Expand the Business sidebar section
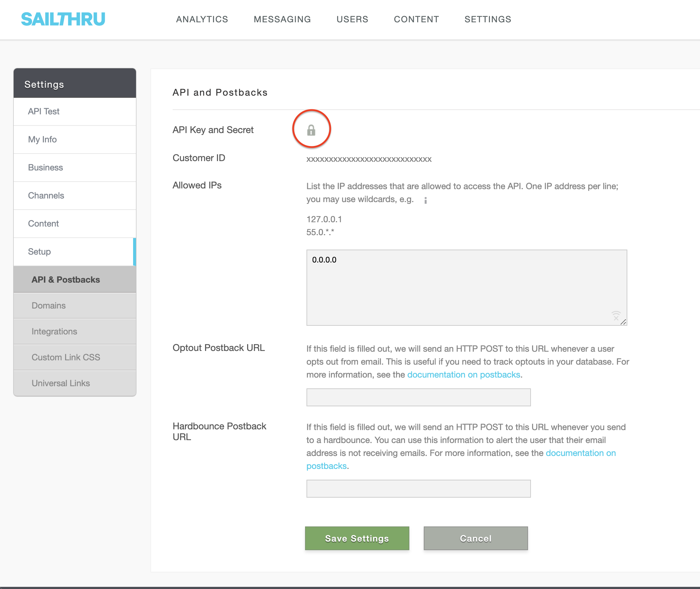Viewport: 700px width, 589px height. click(45, 168)
